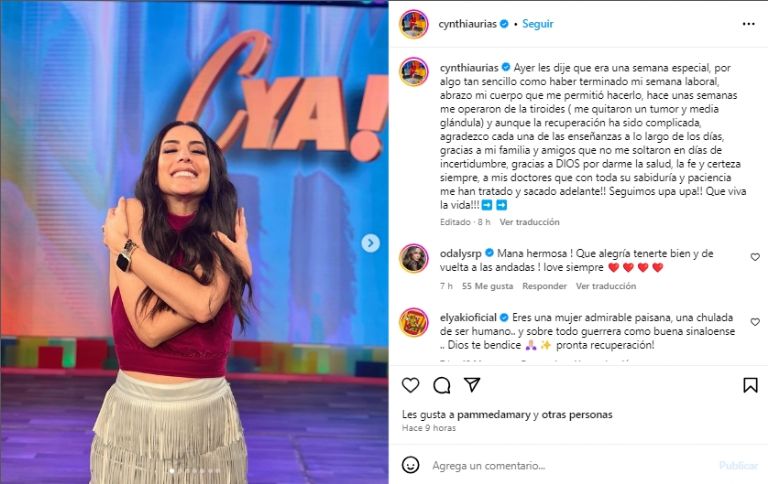Screen dimensions: 768x484
Task: Reply to odalysrp's comment via Responder
Action: [x=544, y=286]
